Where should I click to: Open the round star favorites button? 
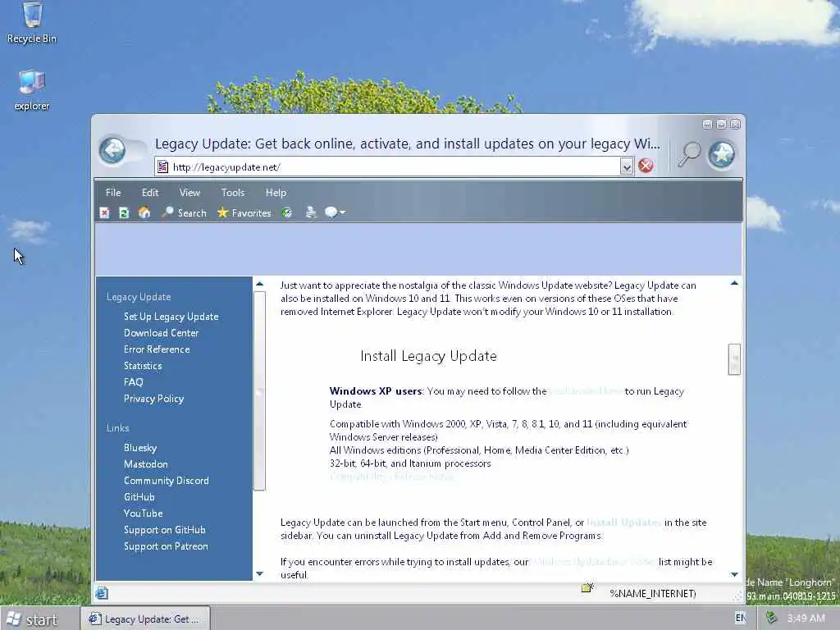(721, 154)
